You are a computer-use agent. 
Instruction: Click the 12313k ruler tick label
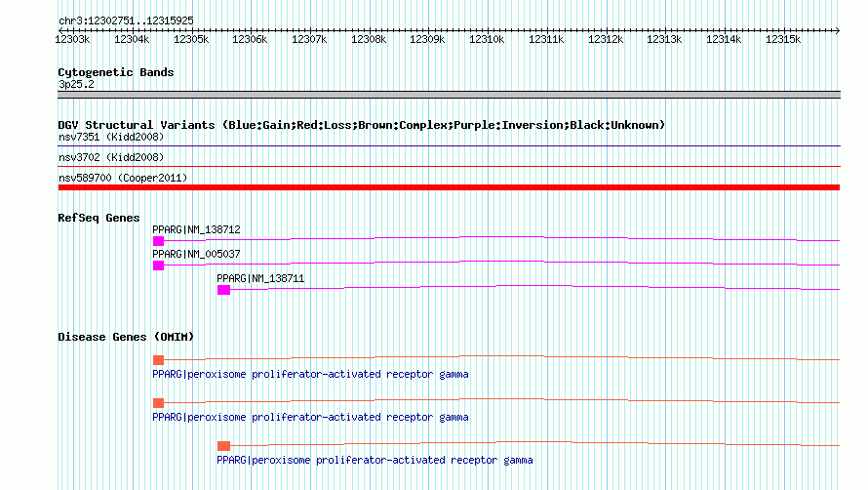664,39
